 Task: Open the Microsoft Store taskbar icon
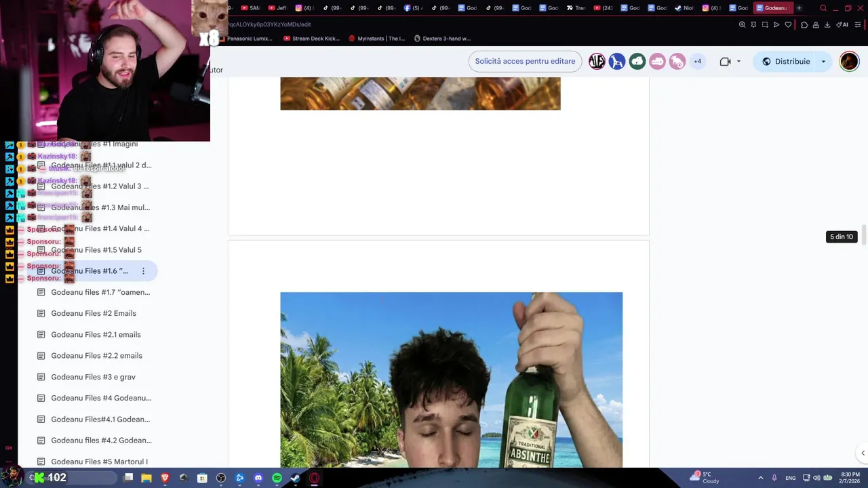(202, 478)
